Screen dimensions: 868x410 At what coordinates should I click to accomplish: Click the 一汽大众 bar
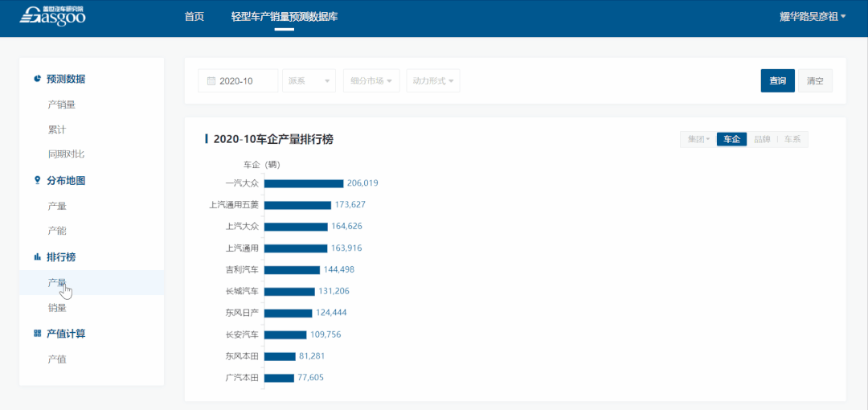304,183
